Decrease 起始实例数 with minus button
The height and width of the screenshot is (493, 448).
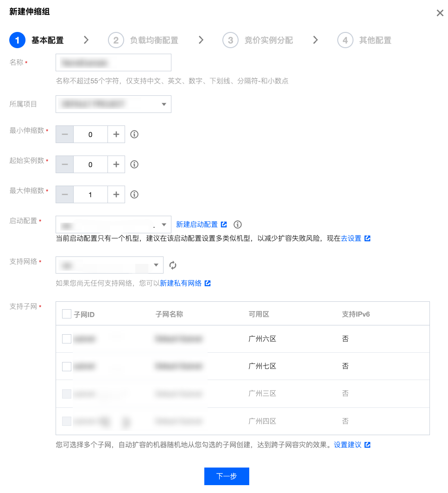click(65, 164)
